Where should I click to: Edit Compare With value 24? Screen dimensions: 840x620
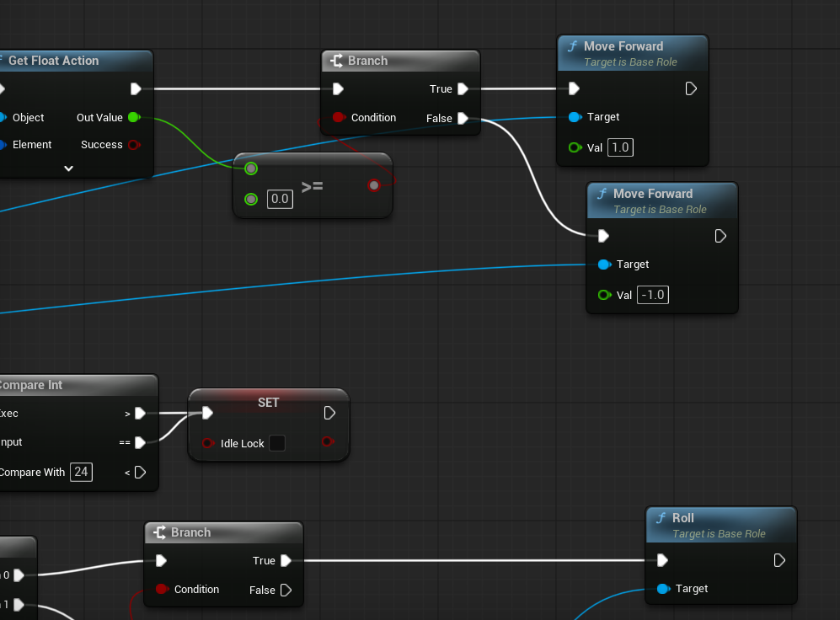click(x=81, y=472)
